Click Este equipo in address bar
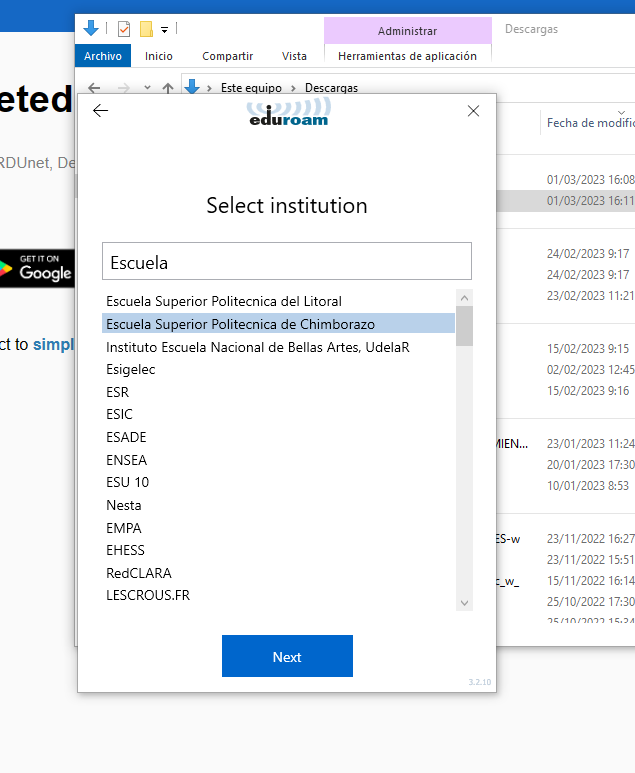Image resolution: width=635 pixels, height=773 pixels. (251, 88)
